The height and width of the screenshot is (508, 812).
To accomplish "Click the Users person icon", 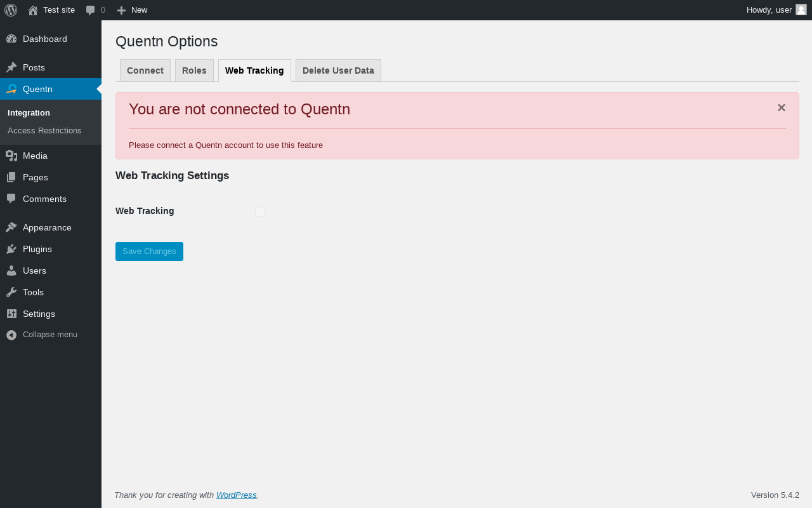I will click(11, 271).
